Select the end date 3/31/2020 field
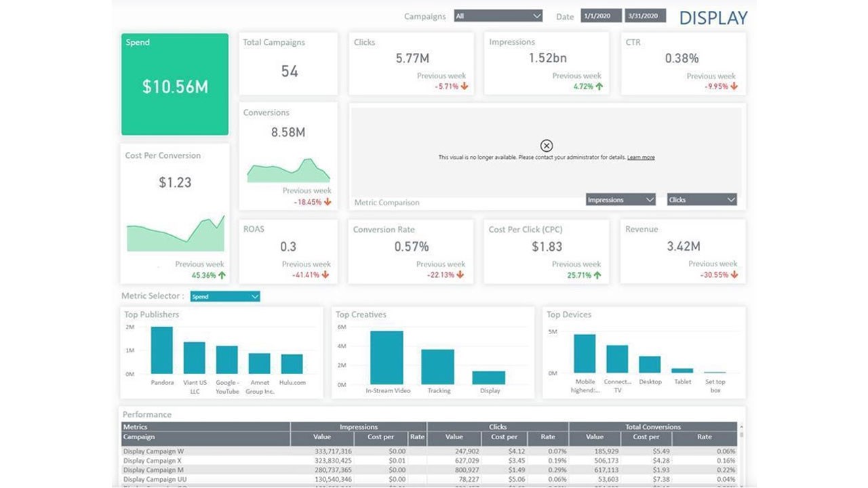This screenshot has width=868, height=488. [x=646, y=16]
